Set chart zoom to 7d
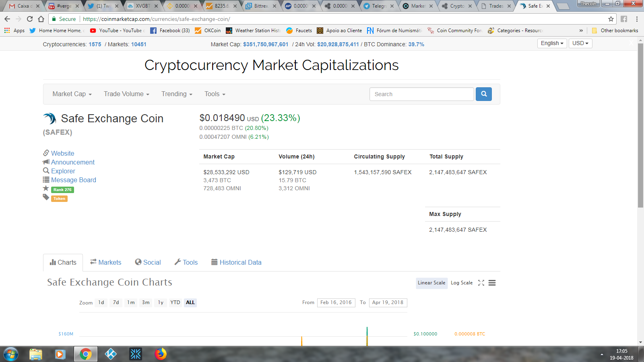Screen dimensions: 644x362 116,302
